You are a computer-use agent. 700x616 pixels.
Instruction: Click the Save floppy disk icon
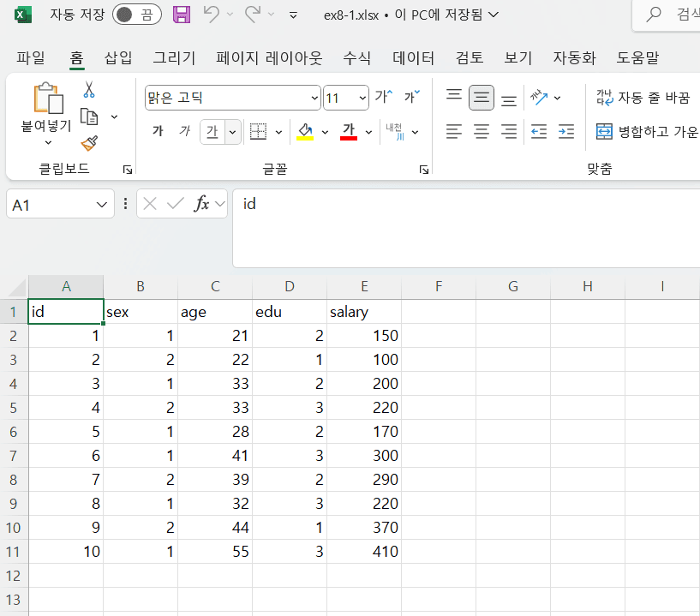pos(182,15)
